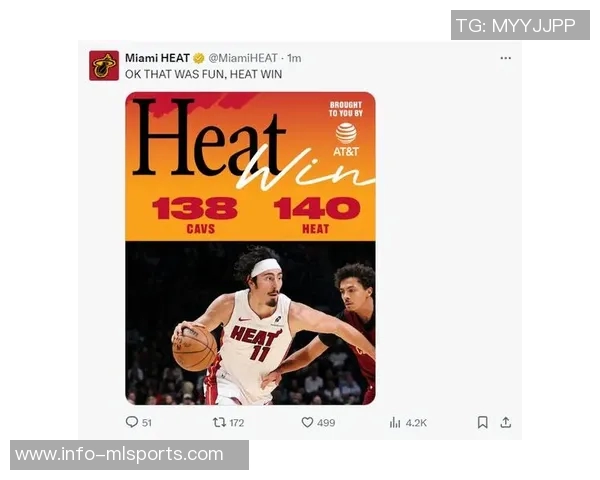Click the 172 reposts count
Image resolution: width=600 pixels, height=480 pixels.
236,423
